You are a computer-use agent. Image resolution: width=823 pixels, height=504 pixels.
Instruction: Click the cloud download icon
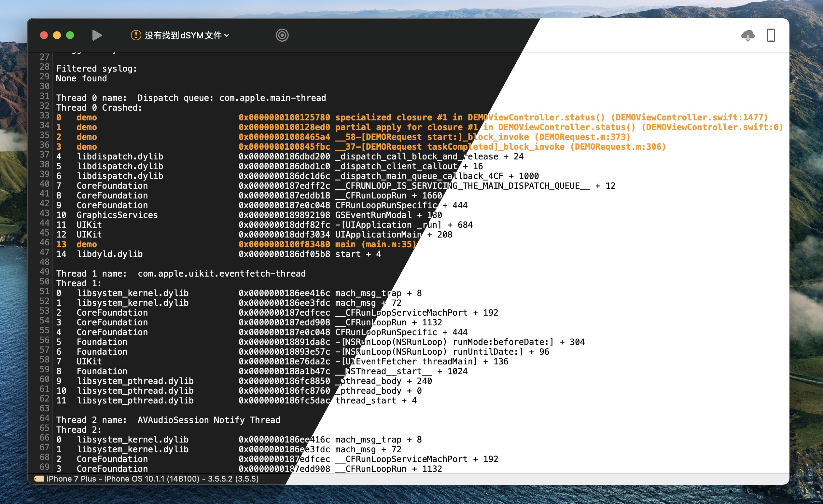[747, 35]
